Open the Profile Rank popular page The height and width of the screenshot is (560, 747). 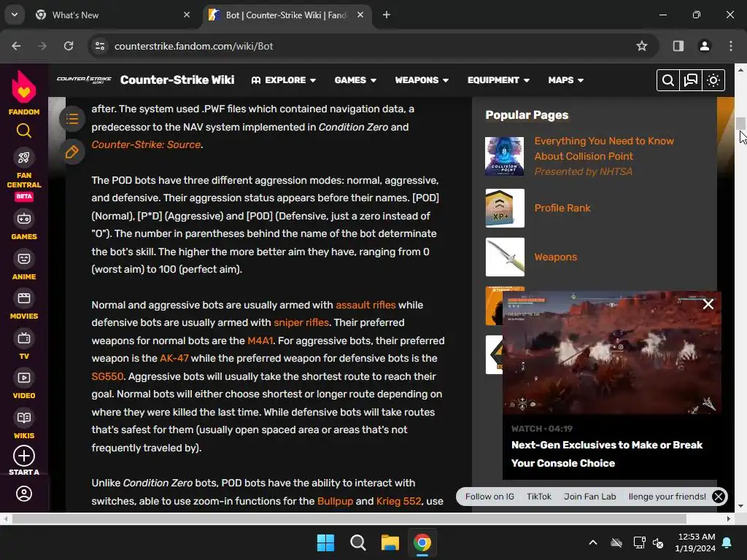(x=562, y=208)
